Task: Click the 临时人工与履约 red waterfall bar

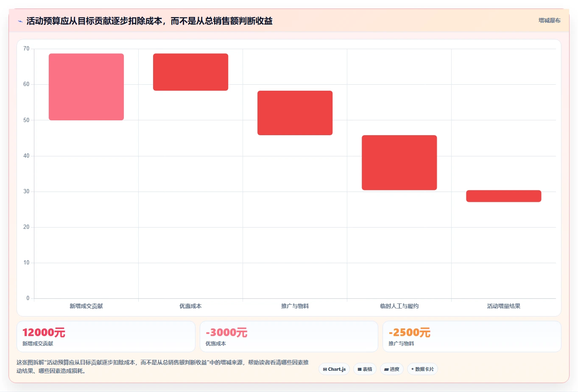Action: coord(399,163)
